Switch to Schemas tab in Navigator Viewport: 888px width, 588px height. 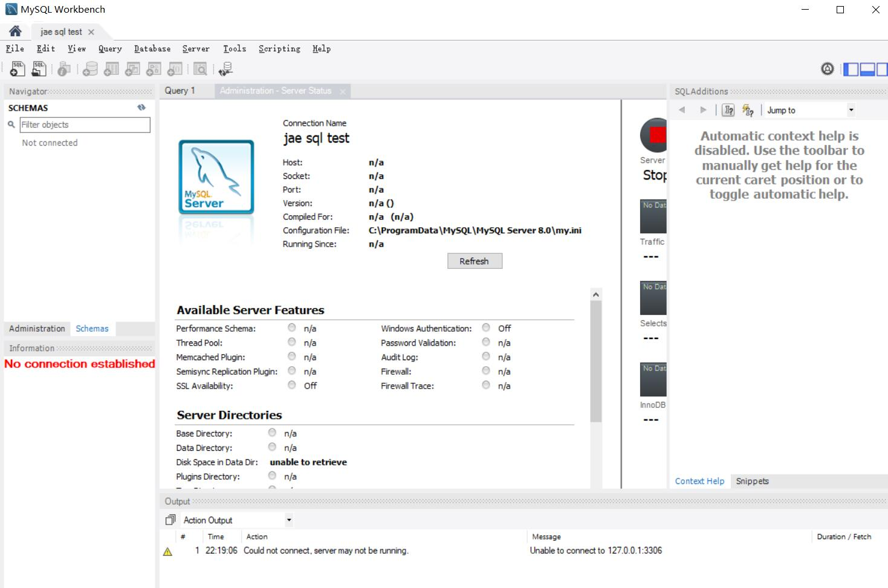tap(92, 328)
